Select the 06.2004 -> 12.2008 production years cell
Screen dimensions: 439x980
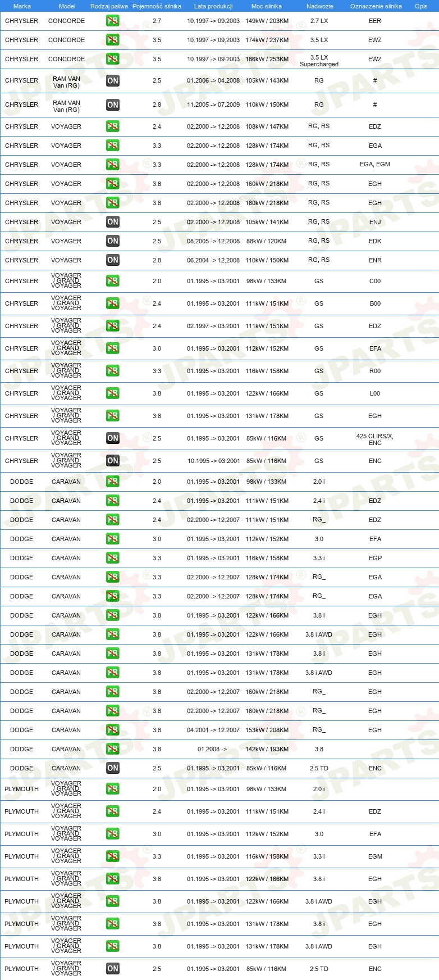213,260
